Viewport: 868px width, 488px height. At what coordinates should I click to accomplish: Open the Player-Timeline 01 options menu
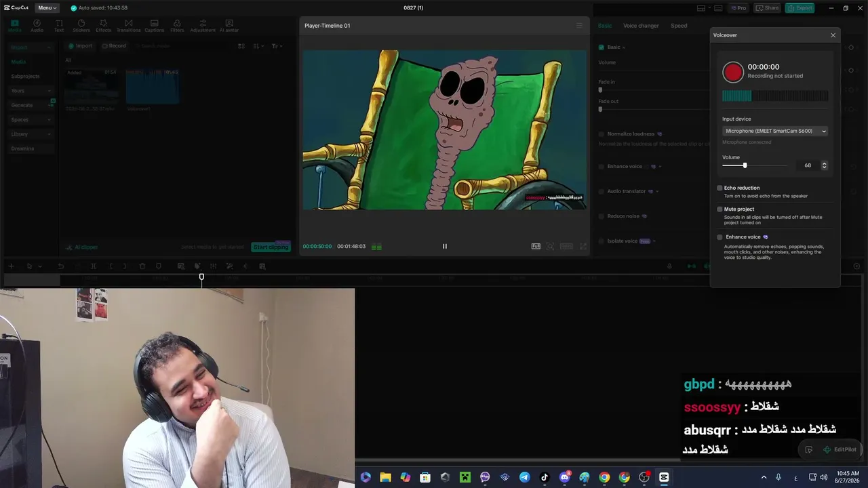point(579,26)
